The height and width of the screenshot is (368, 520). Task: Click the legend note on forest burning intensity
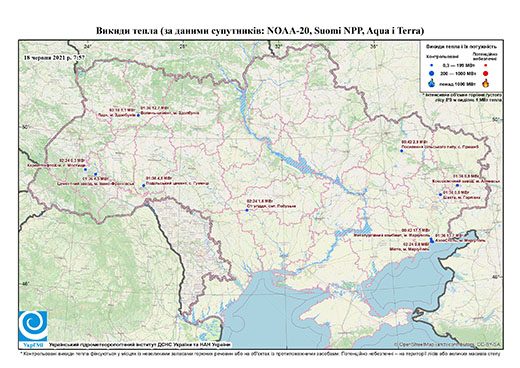pyautogui.click(x=462, y=97)
